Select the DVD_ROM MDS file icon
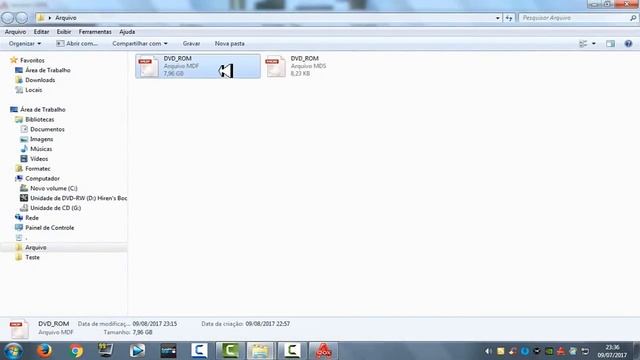 coord(276,67)
